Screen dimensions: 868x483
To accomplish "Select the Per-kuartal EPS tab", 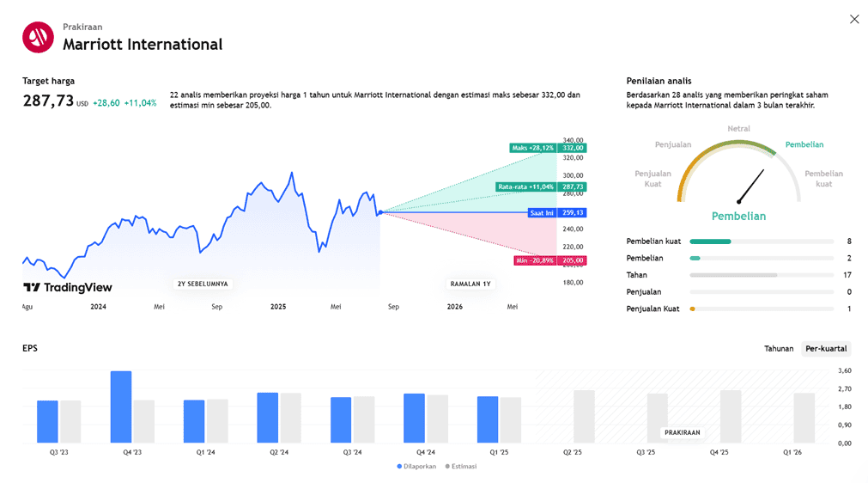I will pyautogui.click(x=826, y=349).
